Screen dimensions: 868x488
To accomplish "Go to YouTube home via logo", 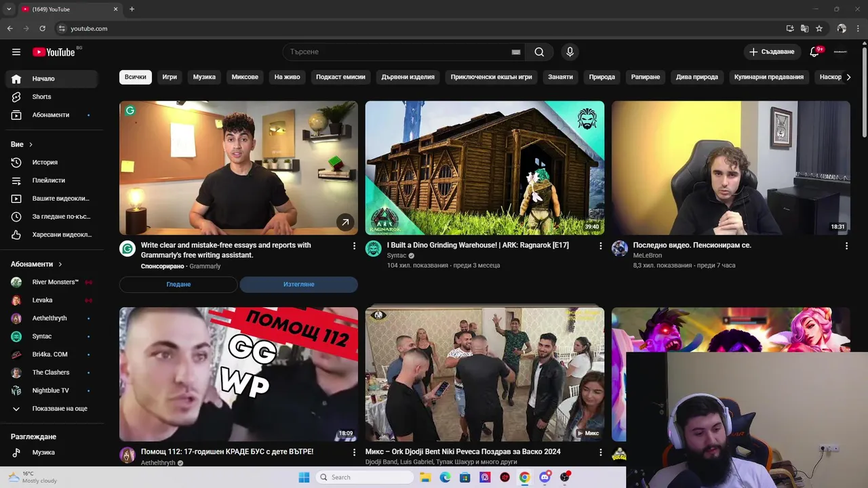I will coord(54,52).
